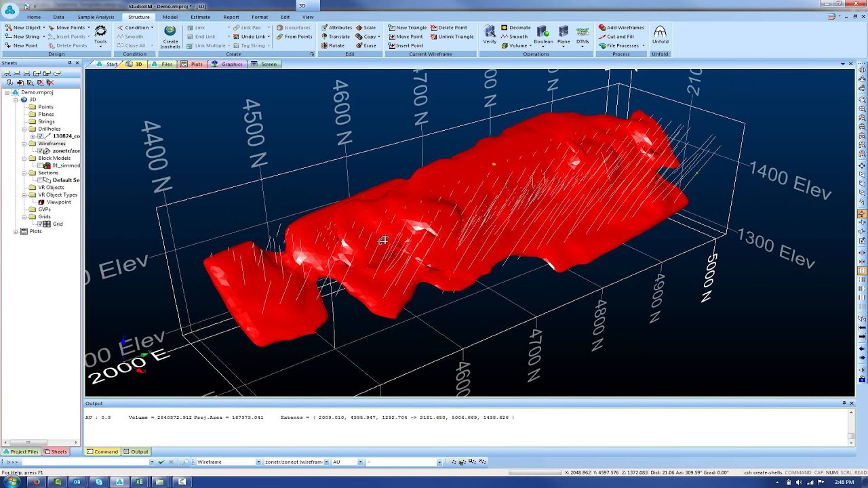Viewport: 868px width, 488px height.
Task: Open the AU attribute combo box
Action: (x=347, y=462)
